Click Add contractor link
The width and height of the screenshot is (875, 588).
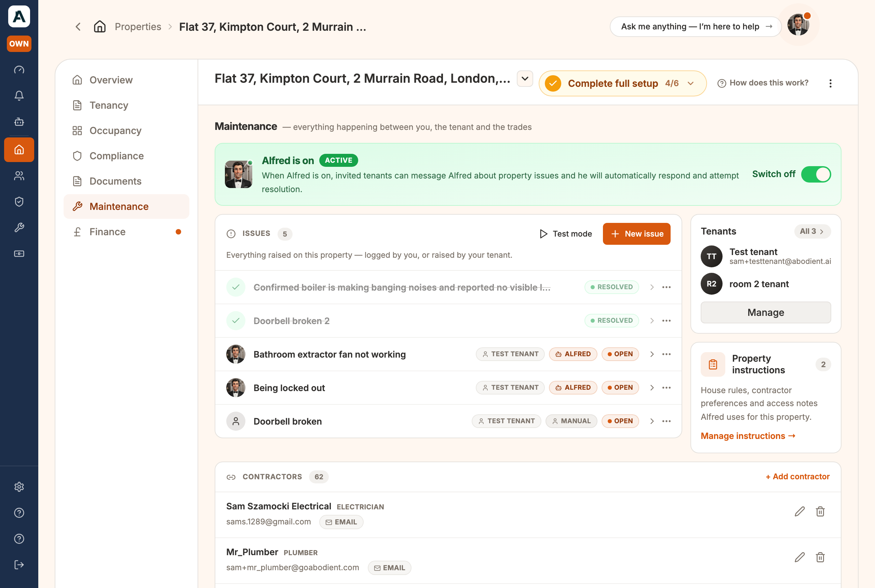pyautogui.click(x=797, y=477)
